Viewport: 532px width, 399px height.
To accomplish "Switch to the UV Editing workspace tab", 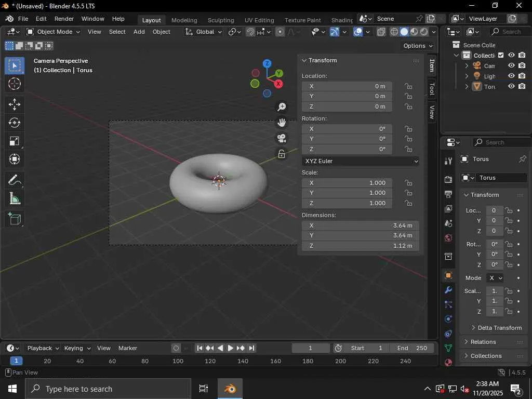I will tap(259, 20).
